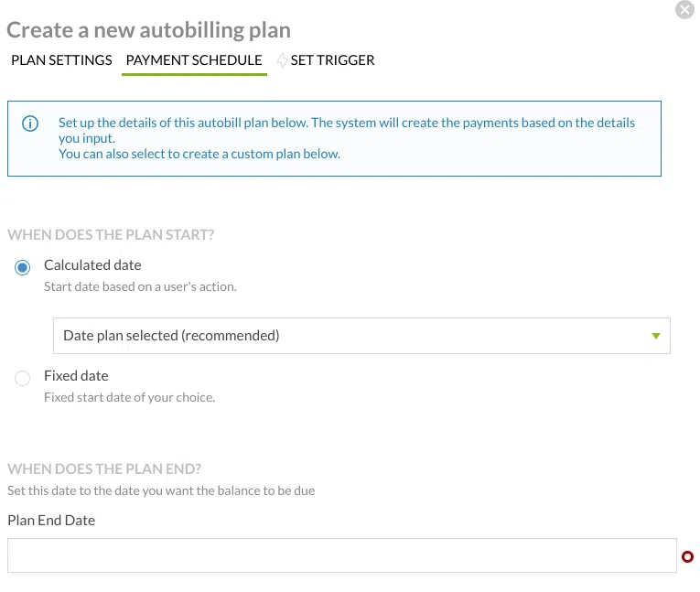Click the Fixed start date of your choice text
The width and height of the screenshot is (700, 592).
pos(129,398)
